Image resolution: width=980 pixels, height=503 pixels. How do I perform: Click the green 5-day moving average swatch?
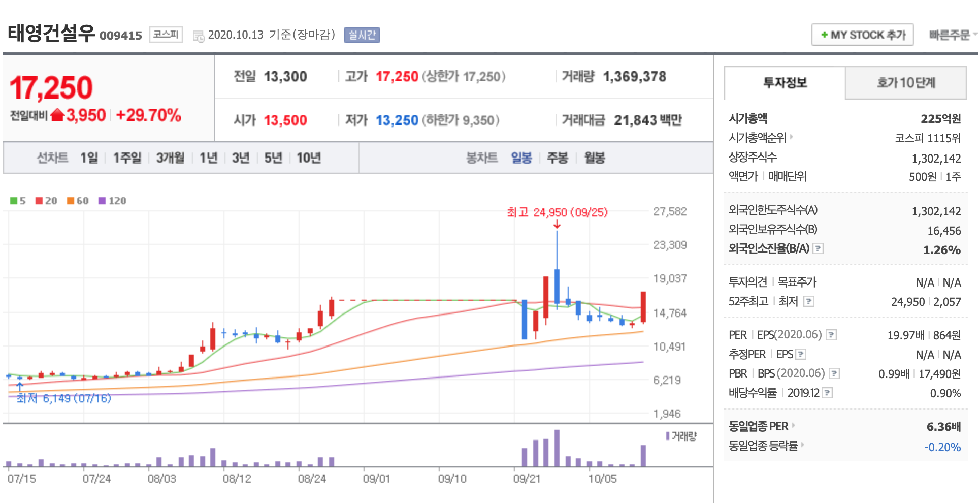14,201
